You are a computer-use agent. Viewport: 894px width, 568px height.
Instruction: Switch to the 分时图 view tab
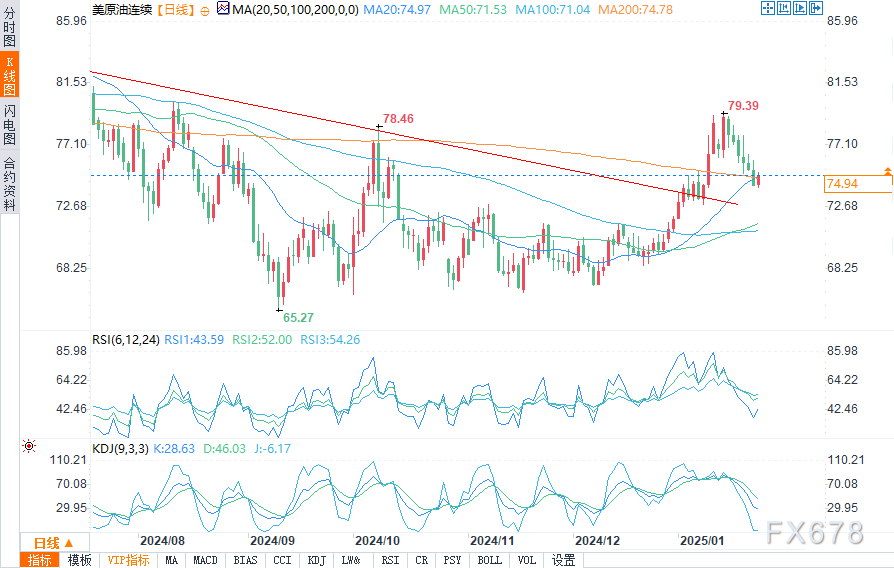(9, 26)
